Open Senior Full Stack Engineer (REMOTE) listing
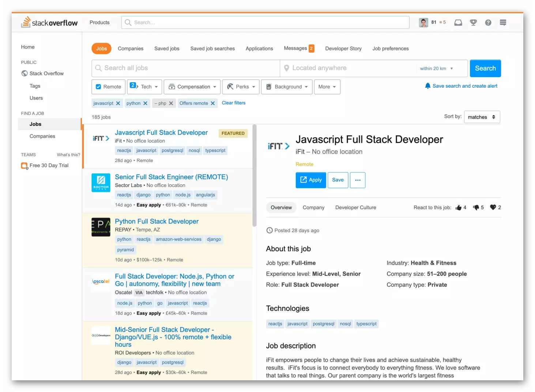535x392 pixels. (171, 177)
